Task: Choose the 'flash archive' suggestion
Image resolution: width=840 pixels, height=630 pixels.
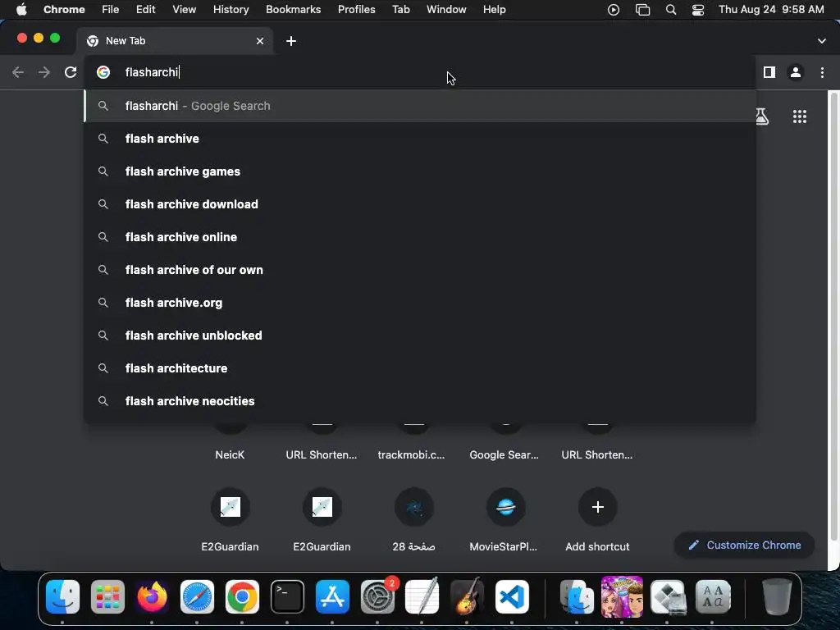Action: [x=420, y=139]
